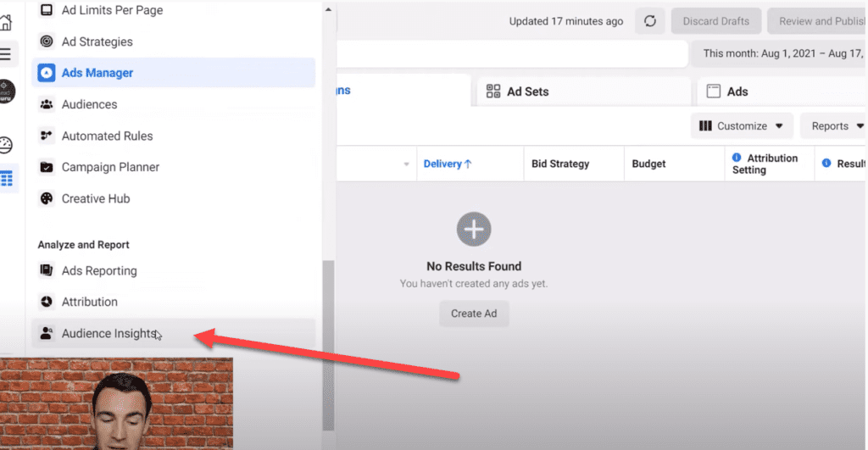Click the Ad Limits Per Page icon

tap(47, 10)
